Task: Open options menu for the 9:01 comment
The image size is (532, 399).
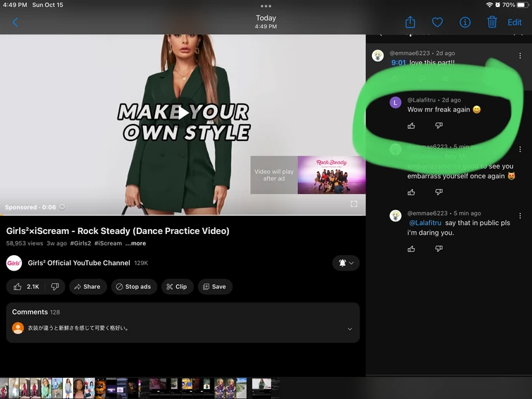Action: click(520, 56)
